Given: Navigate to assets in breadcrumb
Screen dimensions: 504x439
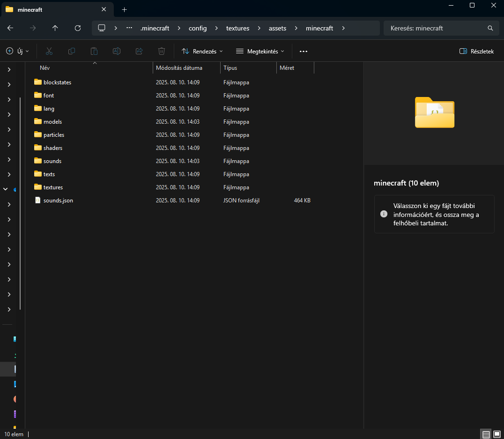Looking at the screenshot, I should (277, 28).
